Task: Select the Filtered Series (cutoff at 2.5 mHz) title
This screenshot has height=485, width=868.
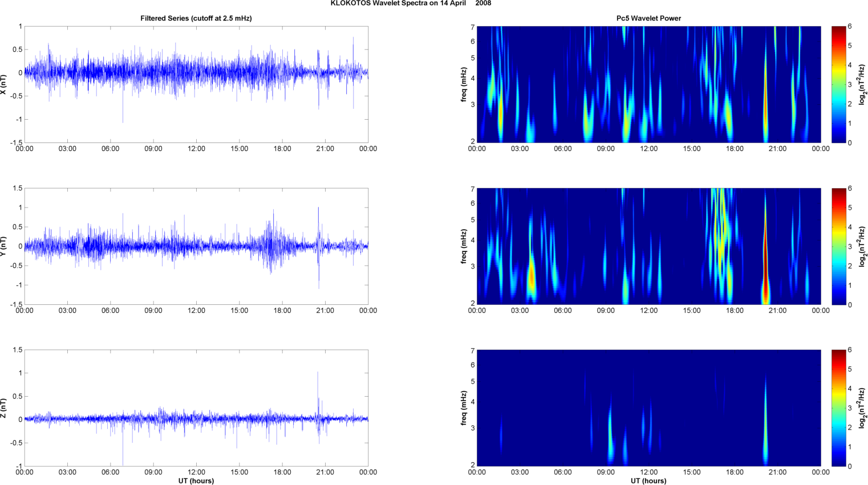Action: [196, 18]
